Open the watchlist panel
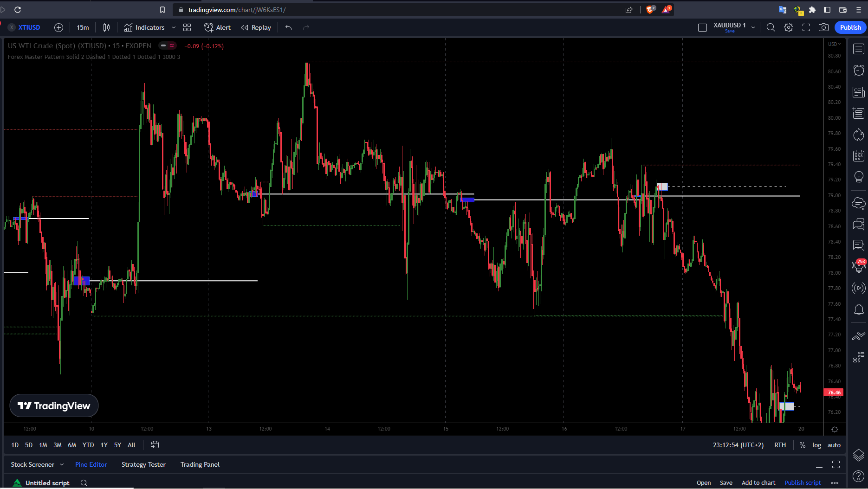 coord(859,49)
